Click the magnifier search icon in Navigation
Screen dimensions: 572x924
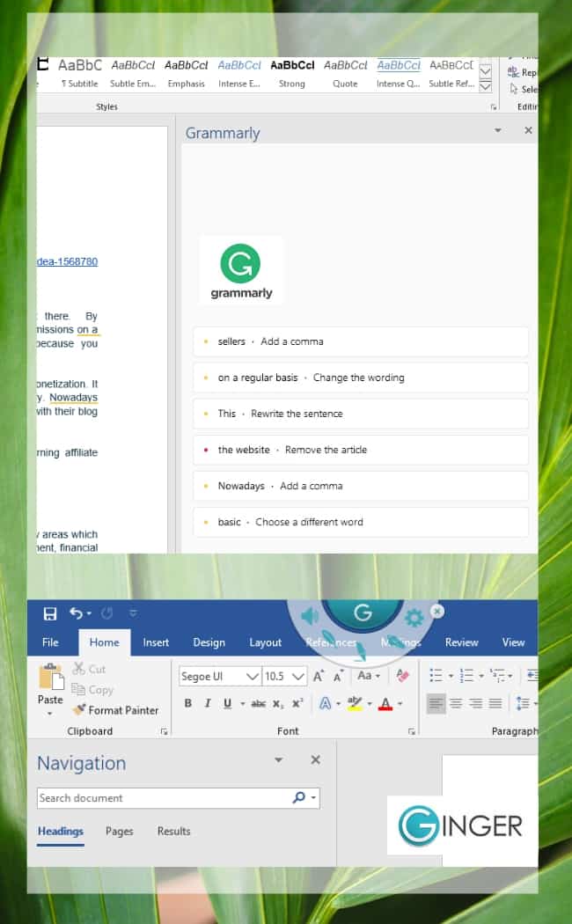coord(299,797)
